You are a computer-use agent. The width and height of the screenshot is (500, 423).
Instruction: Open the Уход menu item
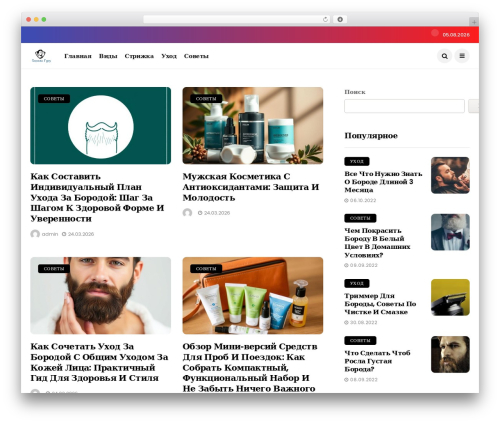coord(169,56)
